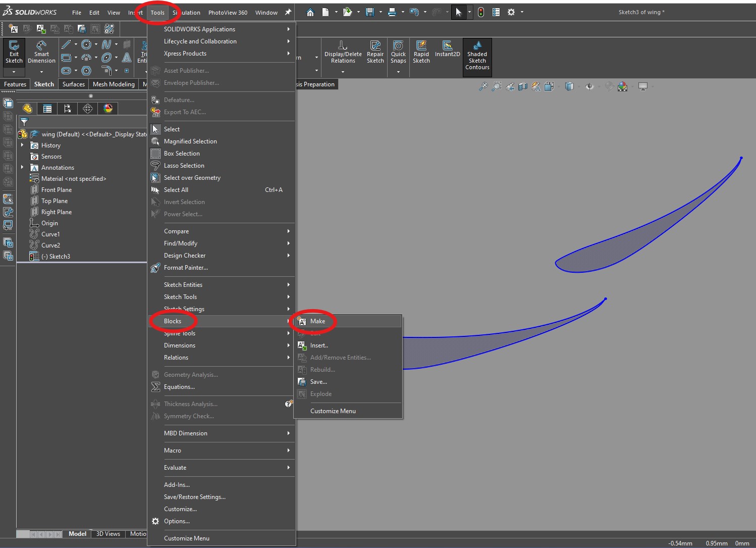Choose Lasso Selection in Tools menu
This screenshot has height=548, width=756.
tap(221, 166)
